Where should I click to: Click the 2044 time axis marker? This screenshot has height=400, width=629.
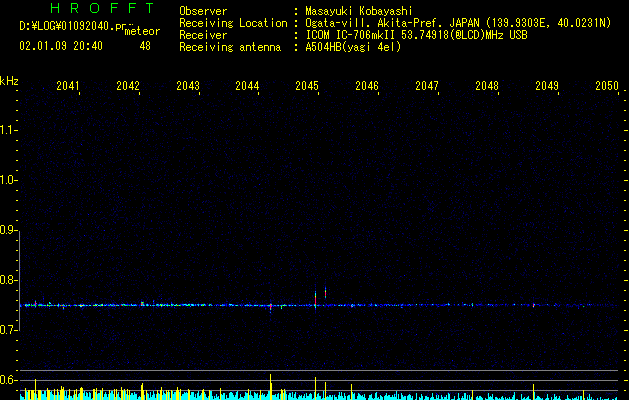click(248, 86)
